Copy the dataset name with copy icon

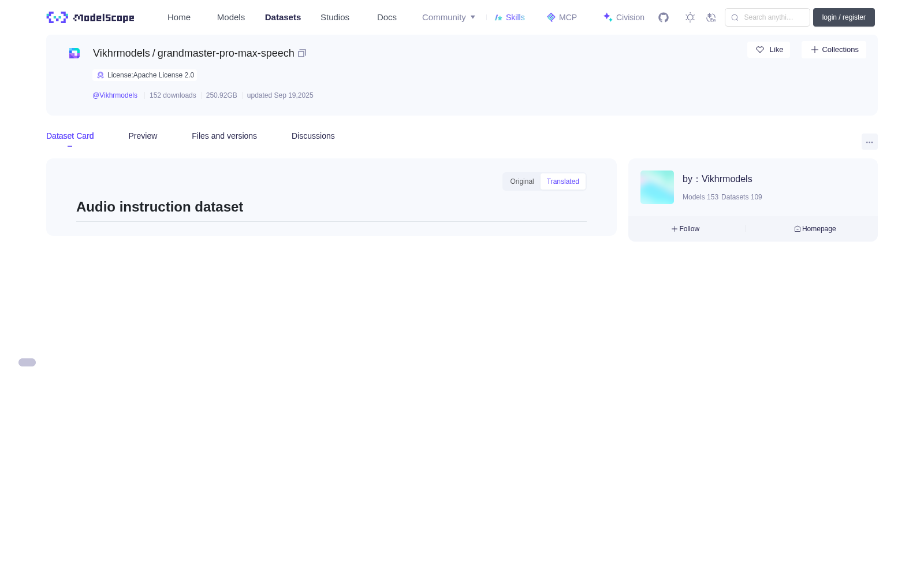(x=302, y=53)
